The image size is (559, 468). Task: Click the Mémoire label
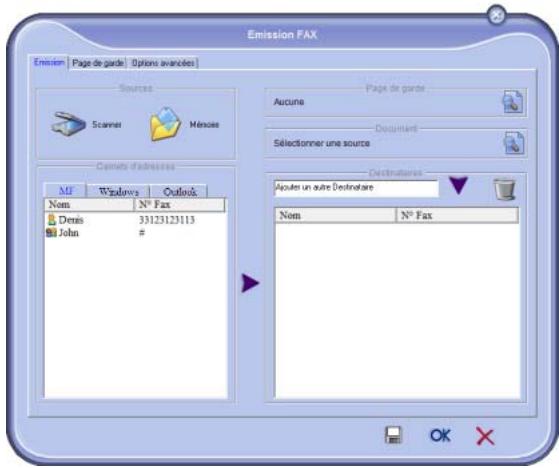tap(204, 124)
